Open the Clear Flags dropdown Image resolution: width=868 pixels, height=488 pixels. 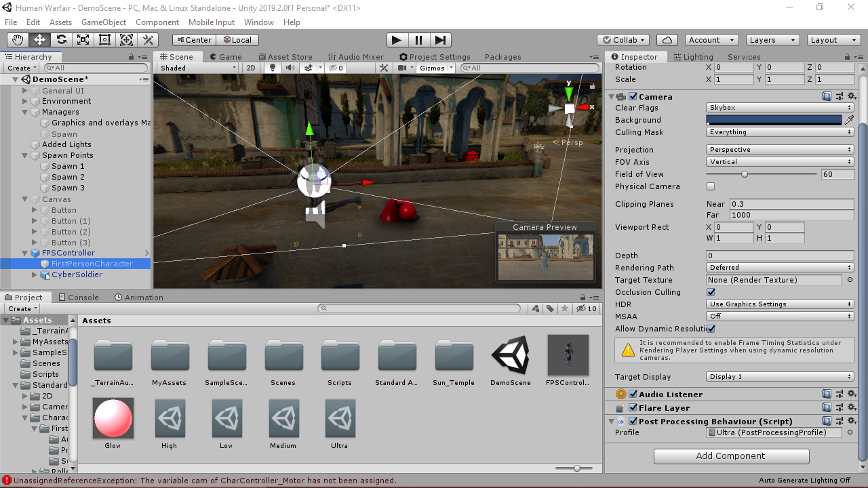click(778, 107)
